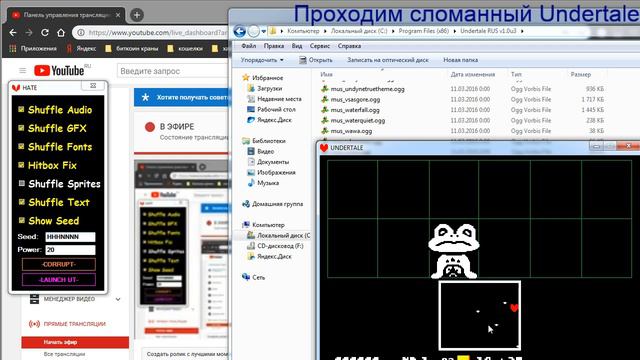Screen dimensions: 640x360
Task: Open Музыка library in sidebar
Action: 268,183
